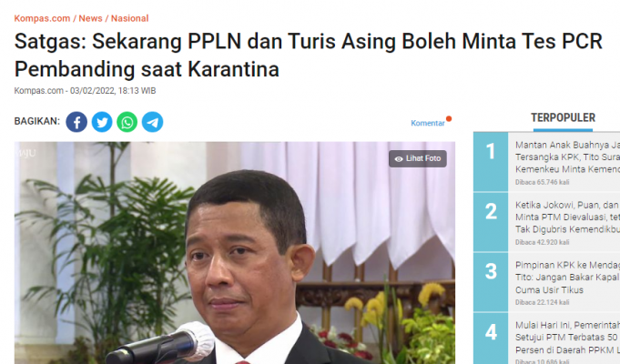This screenshot has width=620, height=364.
Task: Open popular article Pimpinan KPK ke Mendagri
Action: coord(567,278)
